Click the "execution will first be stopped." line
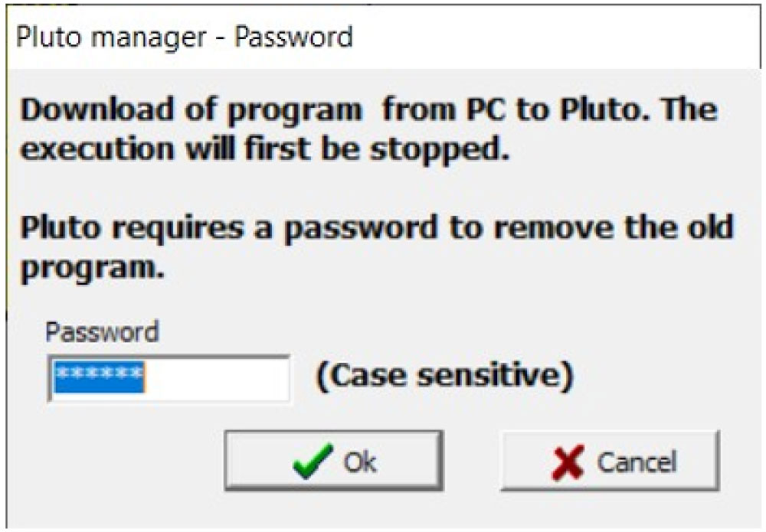Image resolution: width=766 pixels, height=532 pixels. (265, 148)
